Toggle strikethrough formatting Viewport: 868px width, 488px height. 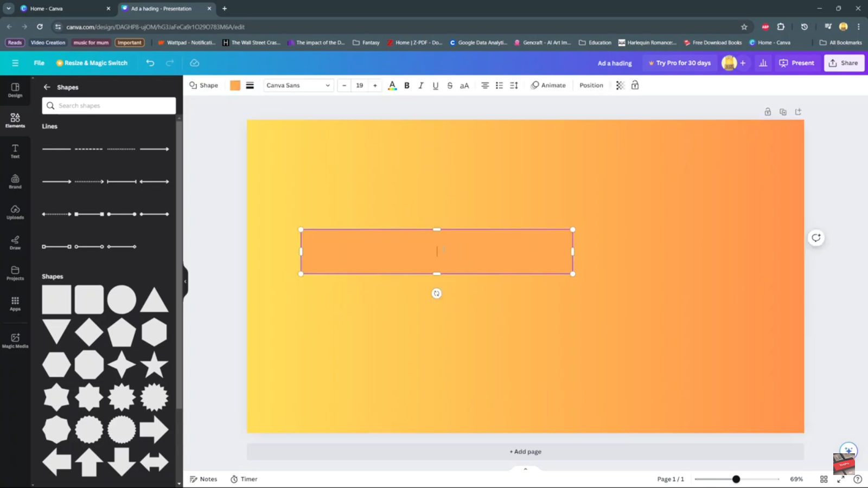450,85
